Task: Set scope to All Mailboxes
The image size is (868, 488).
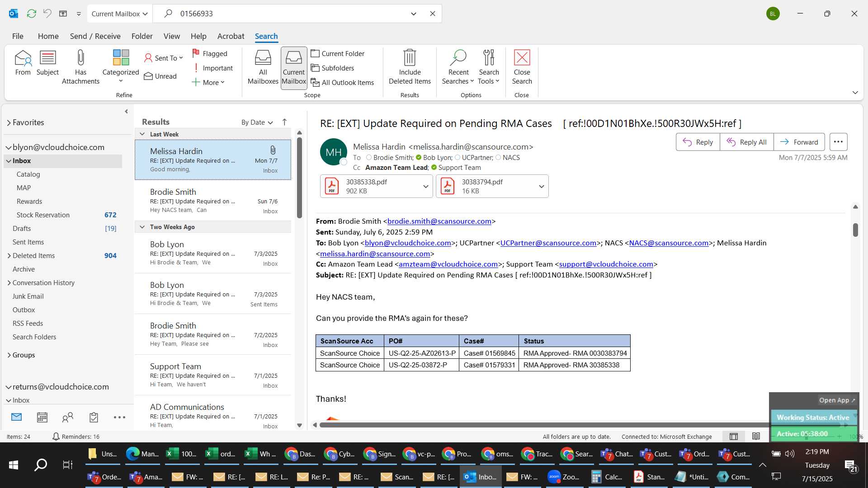Action: click(x=263, y=68)
